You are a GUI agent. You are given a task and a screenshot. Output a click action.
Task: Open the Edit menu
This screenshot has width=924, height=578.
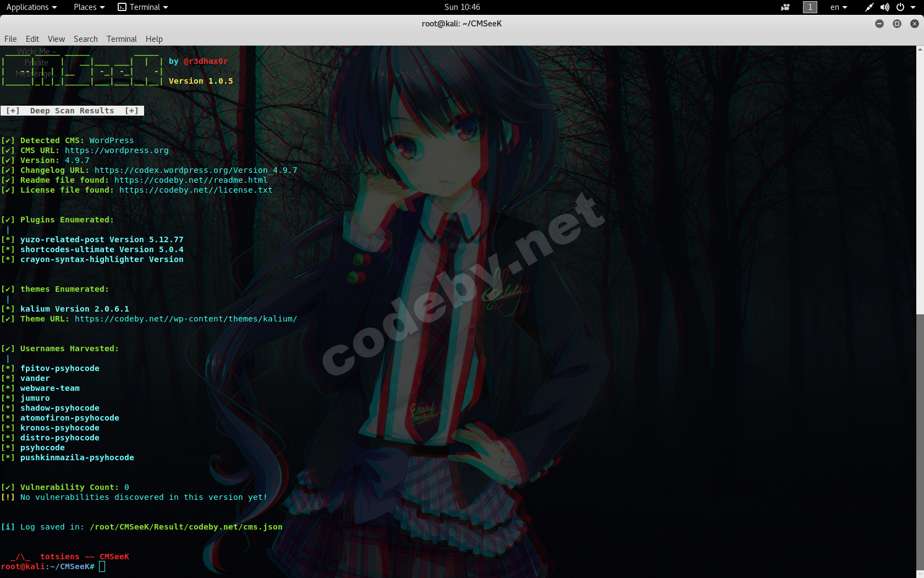[32, 39]
